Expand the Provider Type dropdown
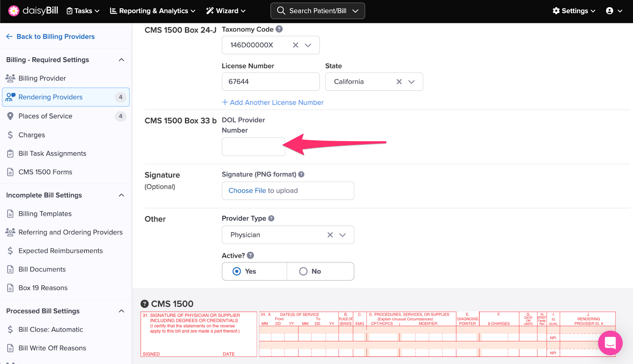 coord(343,235)
